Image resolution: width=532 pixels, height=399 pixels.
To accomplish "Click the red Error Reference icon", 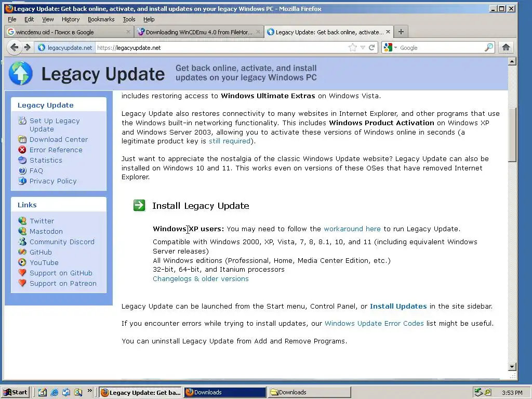I will (x=22, y=150).
